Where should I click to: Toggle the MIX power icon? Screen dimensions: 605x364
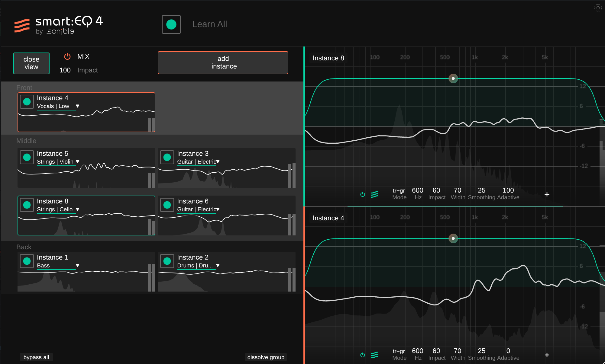click(67, 56)
